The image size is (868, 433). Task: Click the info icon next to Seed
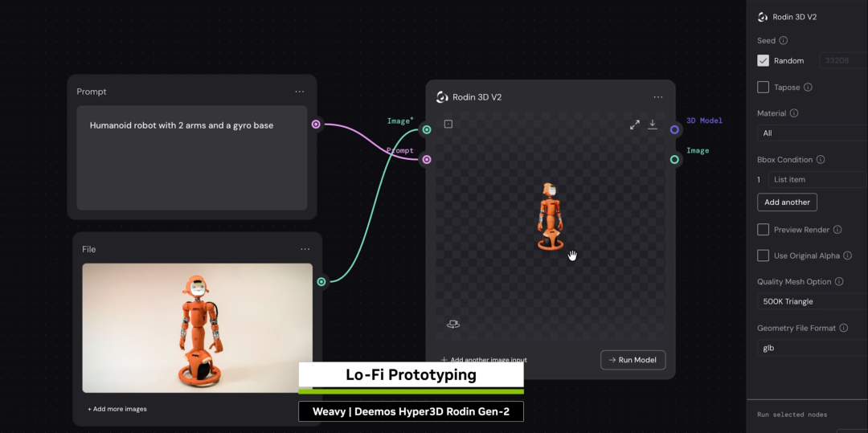point(784,41)
